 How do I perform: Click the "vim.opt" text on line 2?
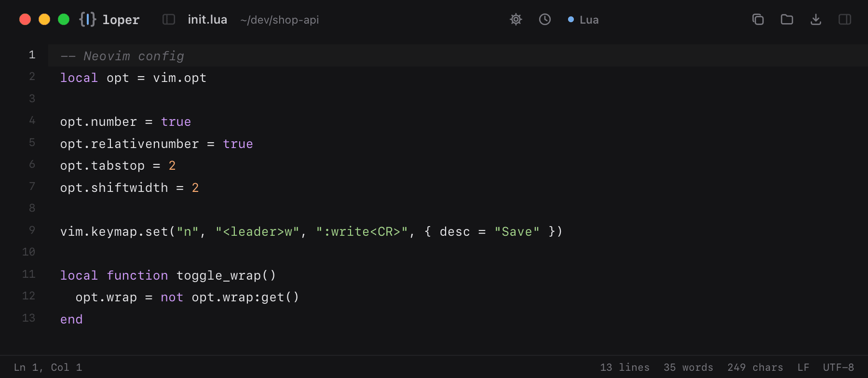[x=180, y=78]
